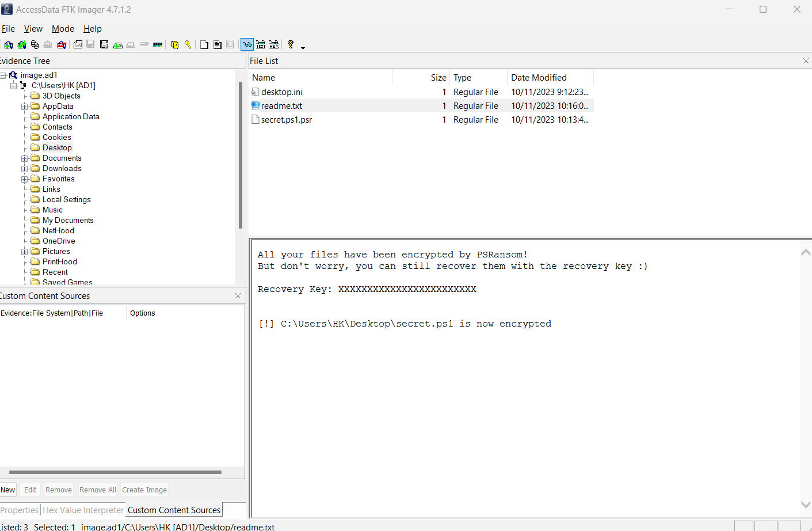The width and height of the screenshot is (812, 531).
Task: Click the Add Evidence Item toolbar icon
Action: (8, 45)
